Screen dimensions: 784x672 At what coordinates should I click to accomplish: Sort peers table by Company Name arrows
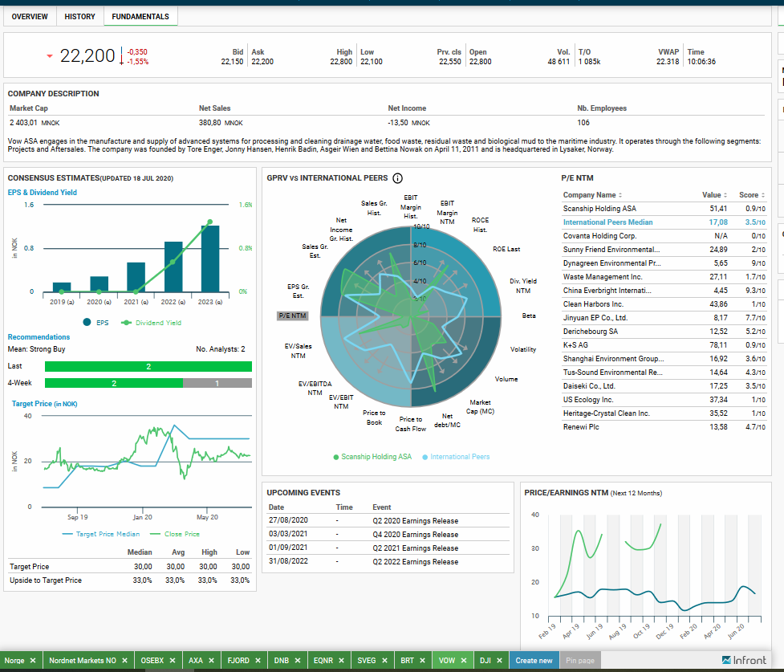pos(620,195)
